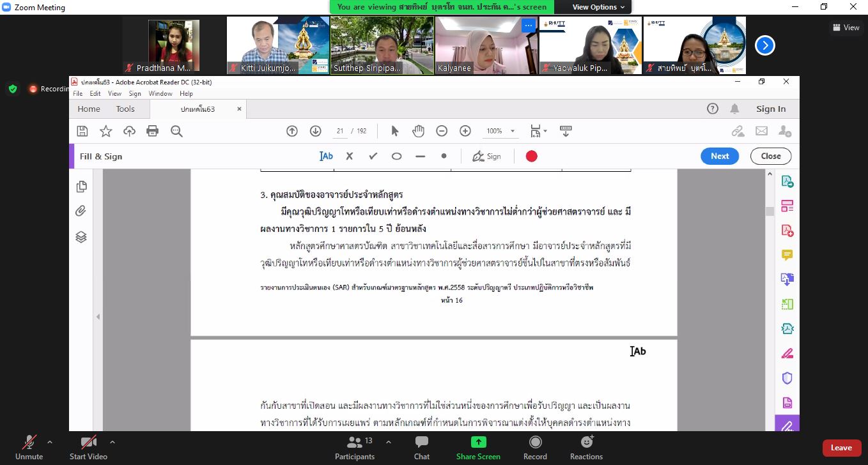Screen dimensions: 868x465
Task: Open Zoom Chat panel
Action: click(x=421, y=446)
